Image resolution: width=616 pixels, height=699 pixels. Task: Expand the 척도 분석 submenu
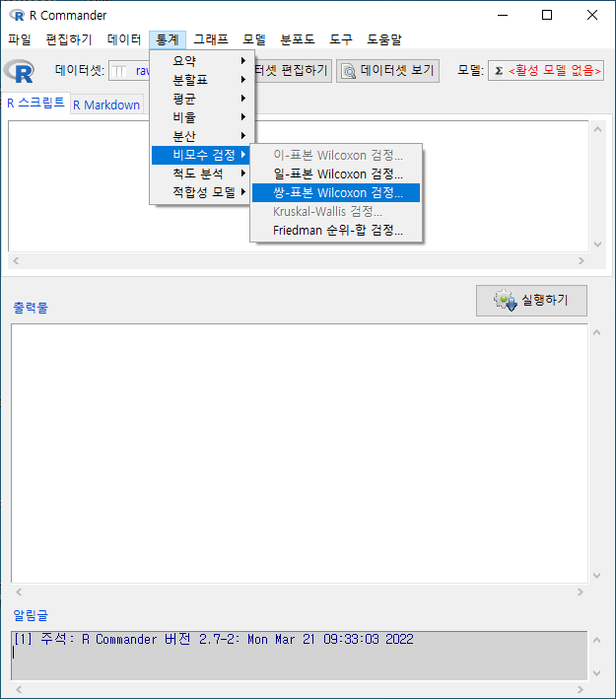pos(201,174)
